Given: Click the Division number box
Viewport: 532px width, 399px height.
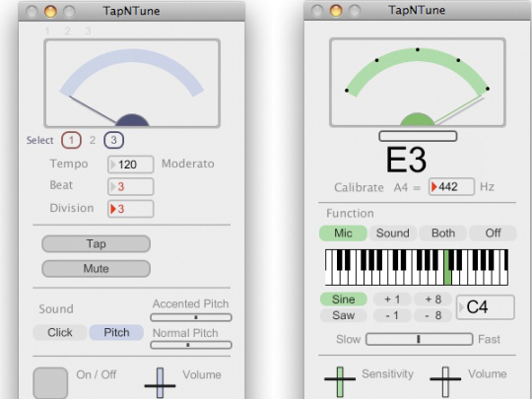Looking at the screenshot, I should tap(131, 209).
